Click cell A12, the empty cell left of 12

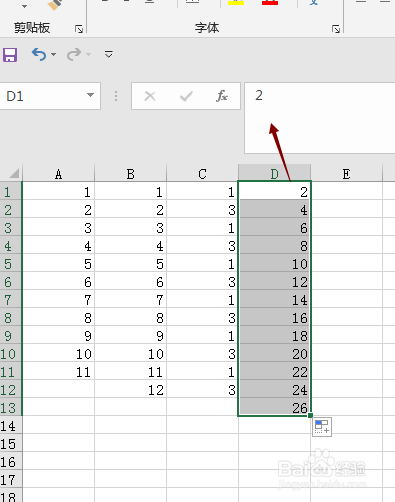pos(58,390)
